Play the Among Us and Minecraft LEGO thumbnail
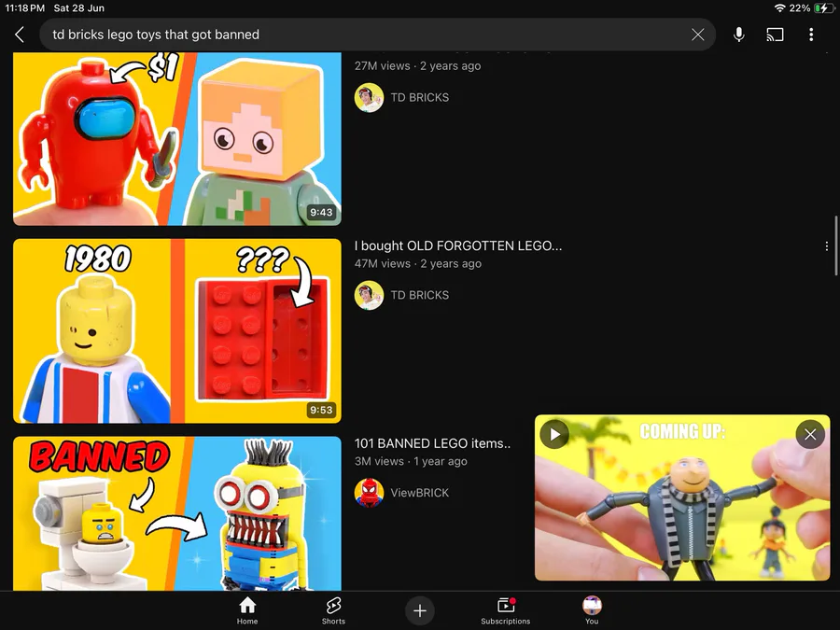The image size is (840, 630). click(x=177, y=138)
